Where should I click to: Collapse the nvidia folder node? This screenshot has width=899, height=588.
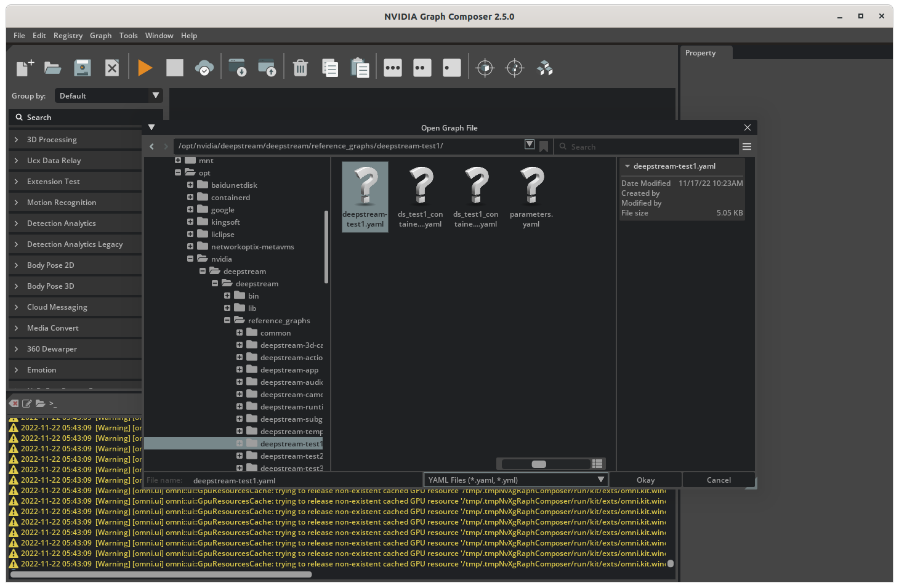click(x=190, y=259)
